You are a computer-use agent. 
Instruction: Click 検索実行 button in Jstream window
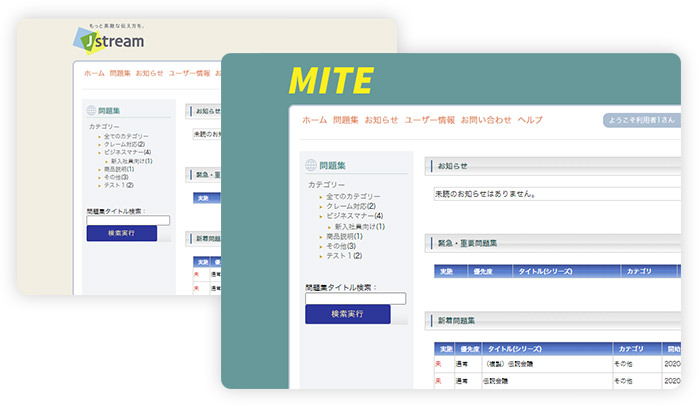tap(122, 233)
